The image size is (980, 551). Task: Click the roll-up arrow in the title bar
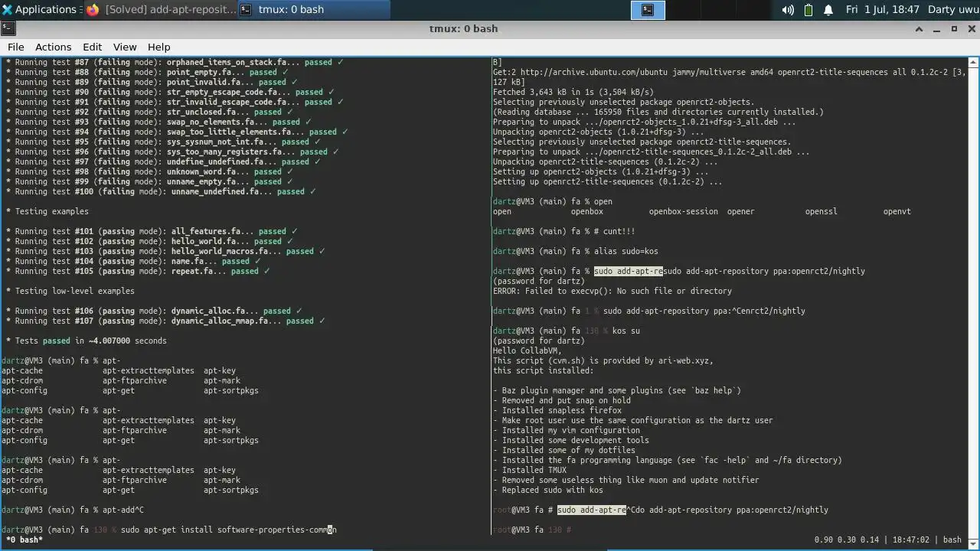(x=919, y=29)
